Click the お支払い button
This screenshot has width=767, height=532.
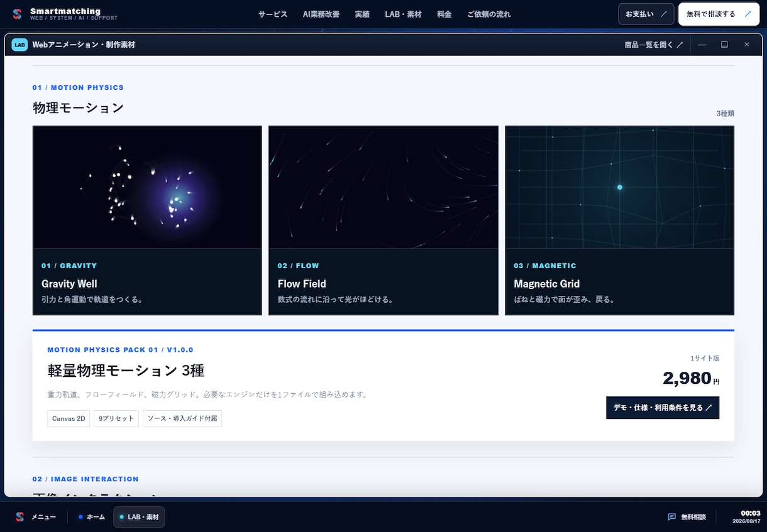(x=646, y=14)
